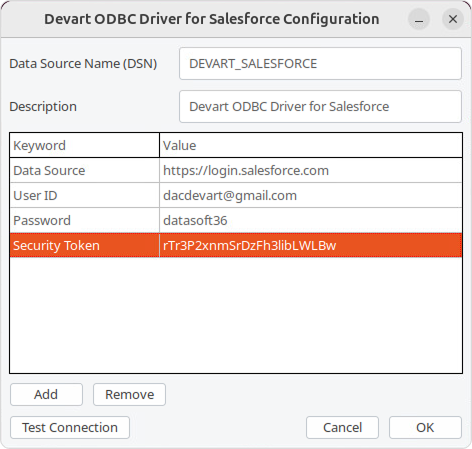Viewport: 472px width, 449px height.
Task: Select the User ID keyword cell
Action: (x=85, y=195)
